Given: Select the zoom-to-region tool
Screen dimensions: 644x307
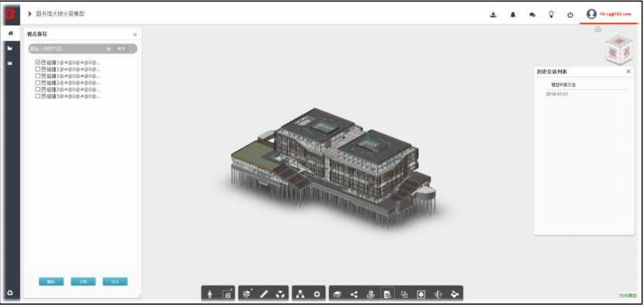Looking at the screenshot, I should (227, 295).
